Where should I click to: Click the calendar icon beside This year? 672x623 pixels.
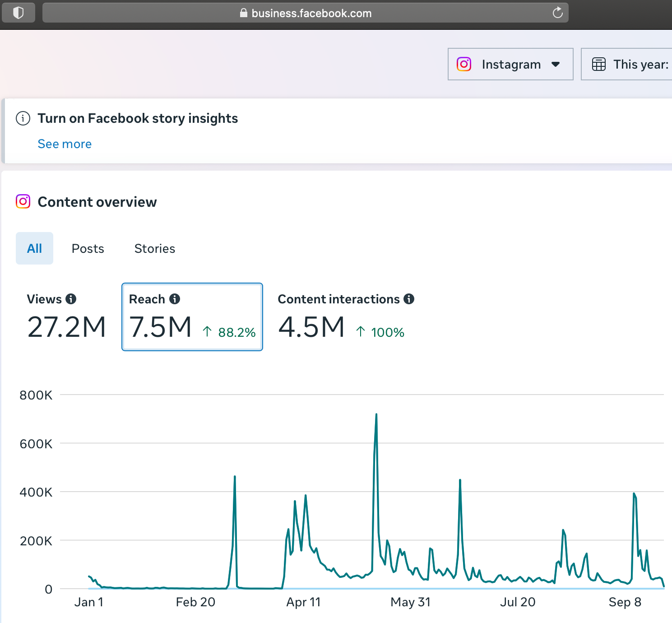(598, 64)
